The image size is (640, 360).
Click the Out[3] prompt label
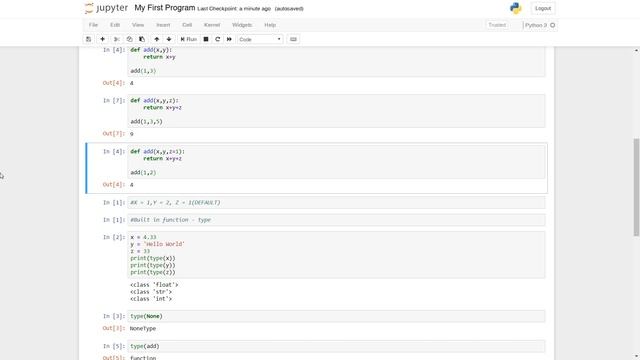[x=114, y=329]
